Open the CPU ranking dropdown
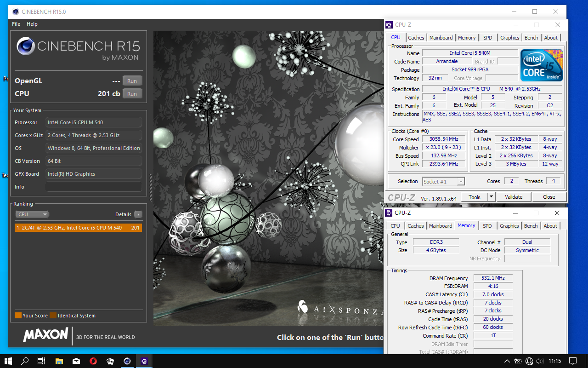The width and height of the screenshot is (588, 368). tap(32, 214)
